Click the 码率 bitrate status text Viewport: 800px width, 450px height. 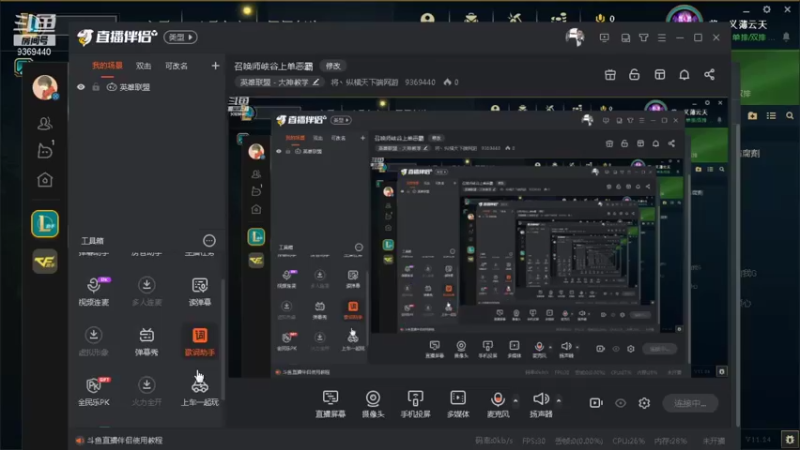pyautogui.click(x=494, y=440)
